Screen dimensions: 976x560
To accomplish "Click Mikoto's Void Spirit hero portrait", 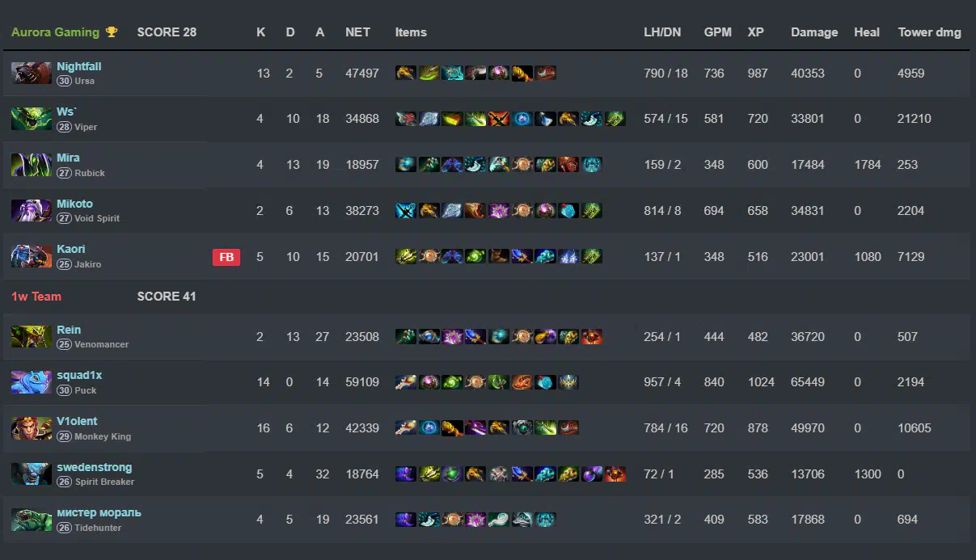I will pyautogui.click(x=32, y=211).
